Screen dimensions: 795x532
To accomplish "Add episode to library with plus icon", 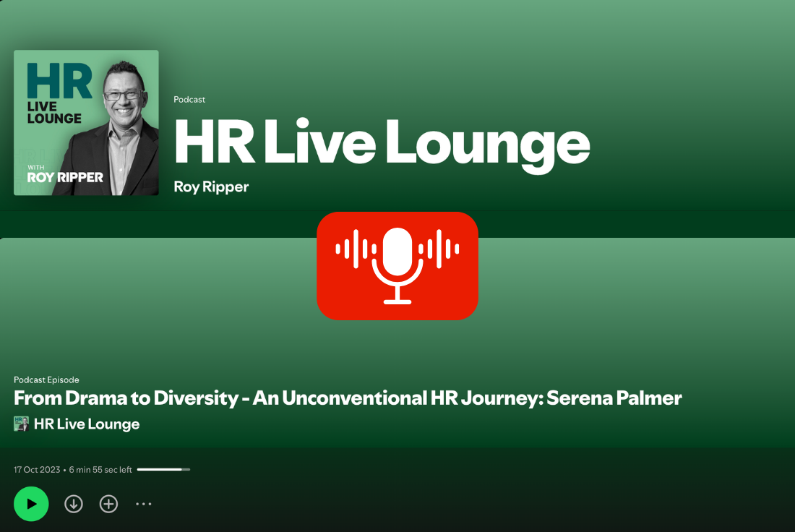I will [108, 504].
